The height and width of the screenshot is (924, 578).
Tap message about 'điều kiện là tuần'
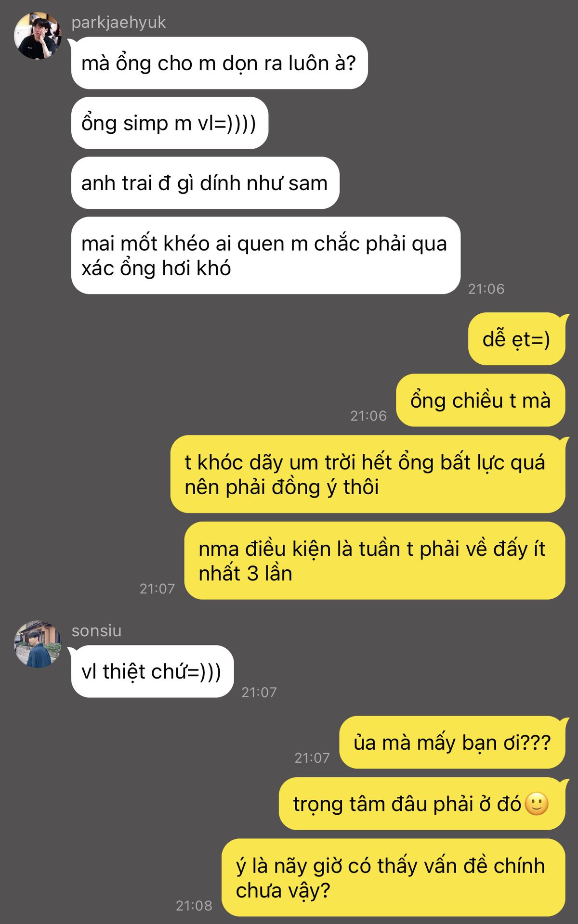(x=375, y=561)
